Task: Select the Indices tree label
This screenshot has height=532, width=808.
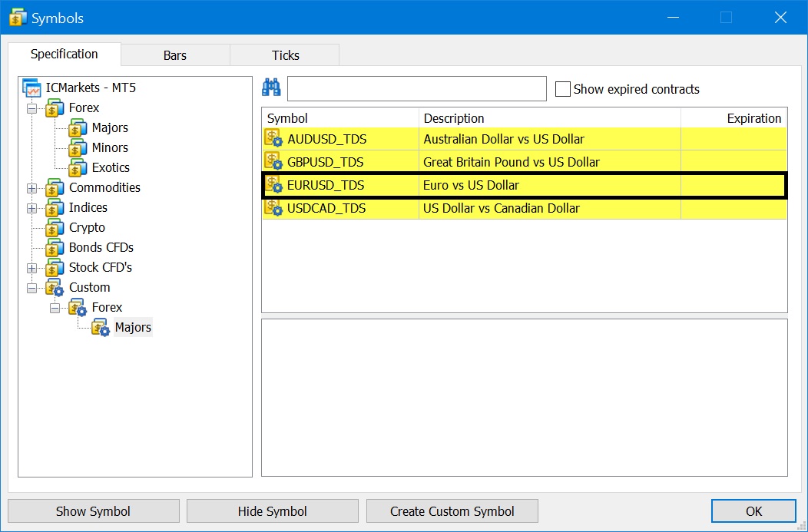Action: coord(88,208)
